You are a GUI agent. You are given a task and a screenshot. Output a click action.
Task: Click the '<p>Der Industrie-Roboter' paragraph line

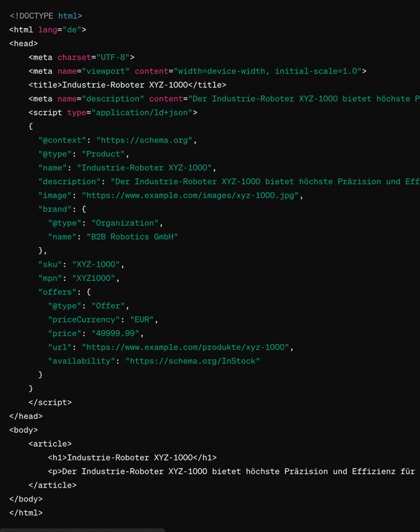coord(232,471)
